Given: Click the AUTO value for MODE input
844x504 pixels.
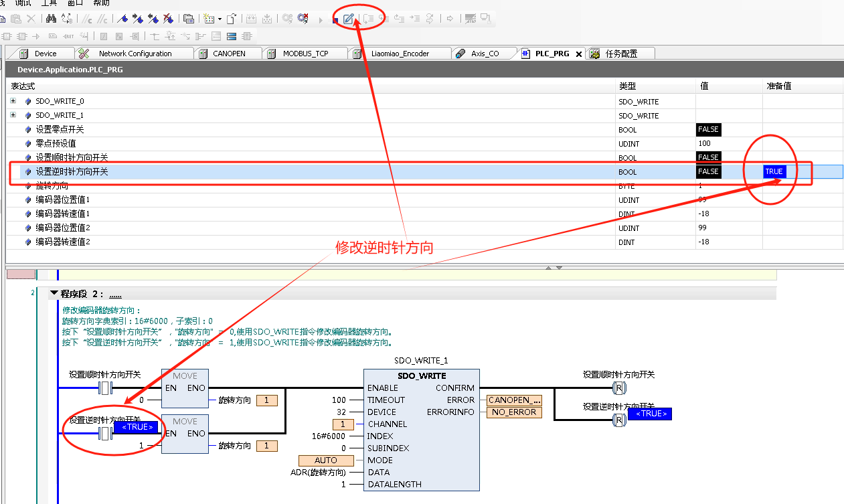Looking at the screenshot, I should click(327, 460).
